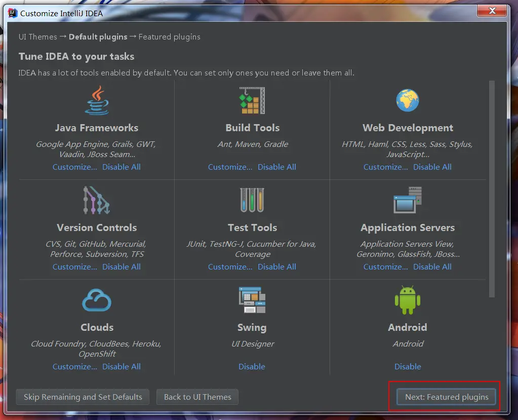Disable all Test Tools plugins
The image size is (518, 420).
(277, 266)
